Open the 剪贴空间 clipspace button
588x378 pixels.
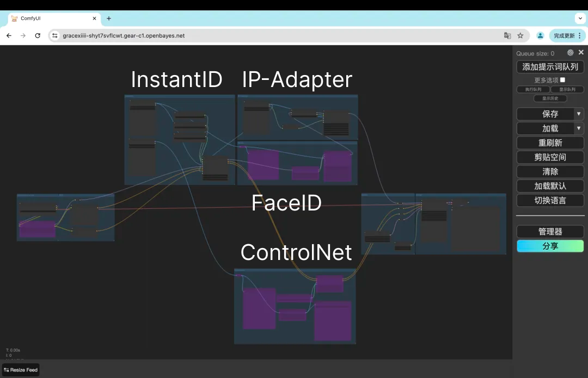tap(550, 157)
